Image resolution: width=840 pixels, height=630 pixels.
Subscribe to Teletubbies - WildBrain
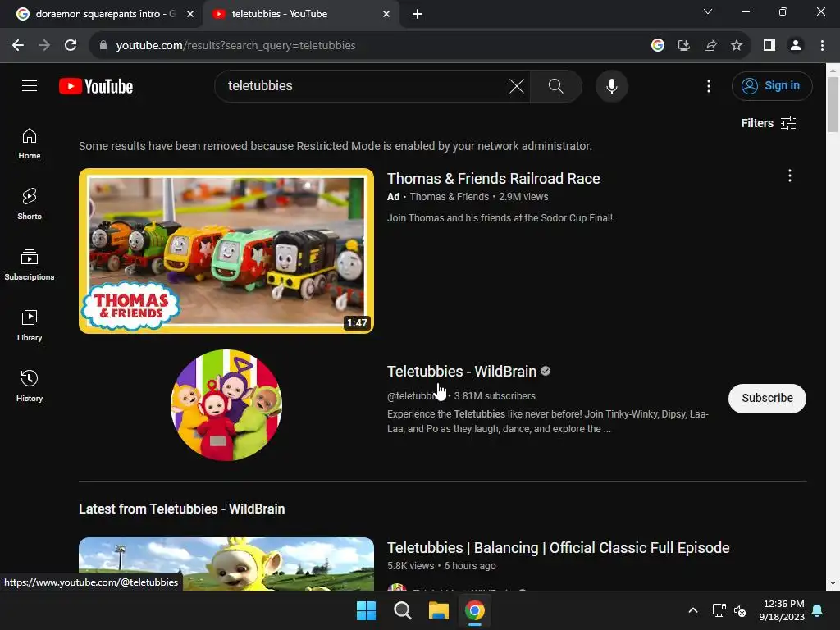[767, 398]
